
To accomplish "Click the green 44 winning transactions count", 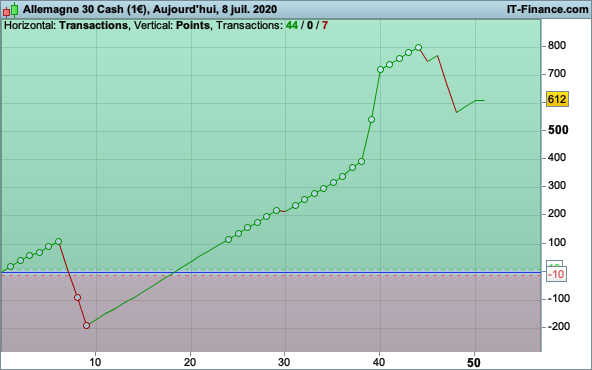I will click(x=291, y=25).
